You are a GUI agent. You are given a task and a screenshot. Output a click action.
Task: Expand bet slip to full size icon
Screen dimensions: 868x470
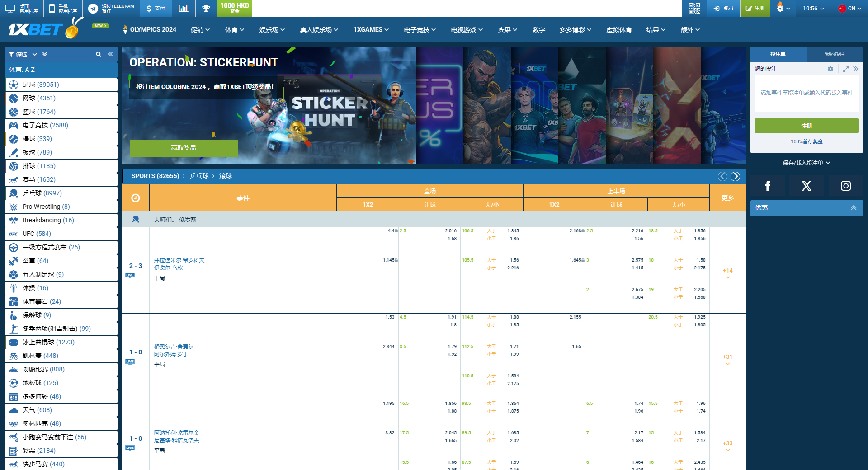846,69
